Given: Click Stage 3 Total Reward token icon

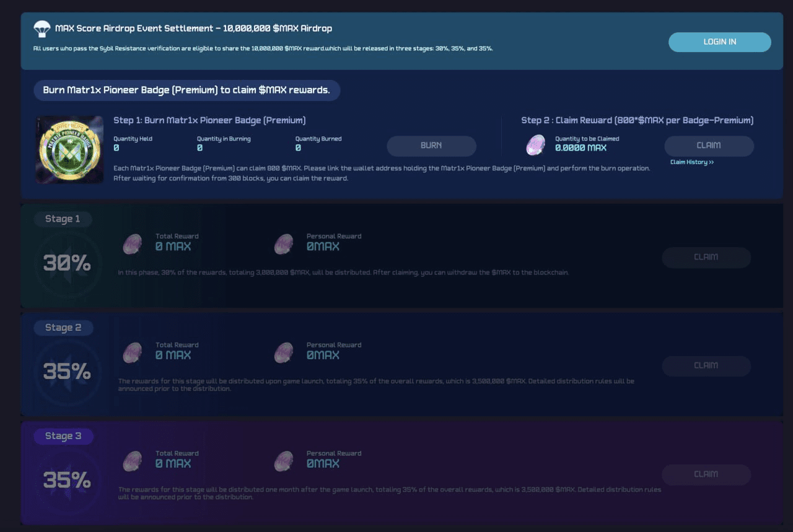Looking at the screenshot, I should (x=133, y=461).
